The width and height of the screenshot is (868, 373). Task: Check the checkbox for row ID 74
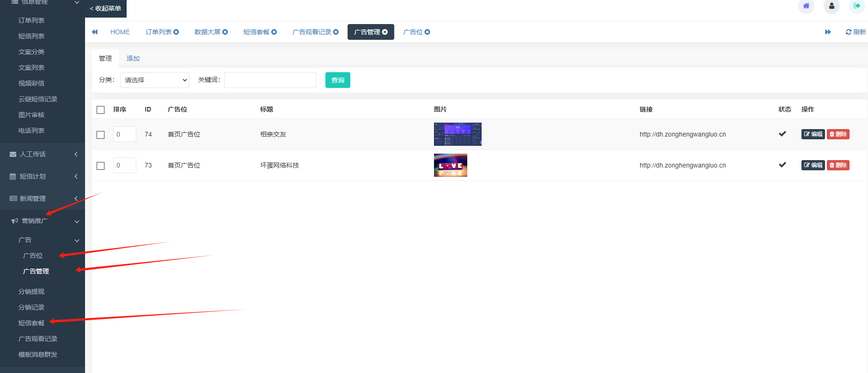tap(100, 135)
